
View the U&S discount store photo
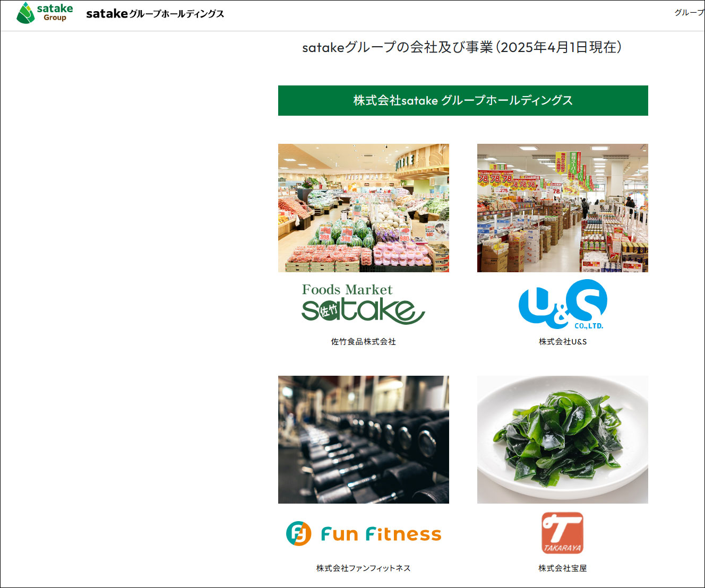(563, 208)
